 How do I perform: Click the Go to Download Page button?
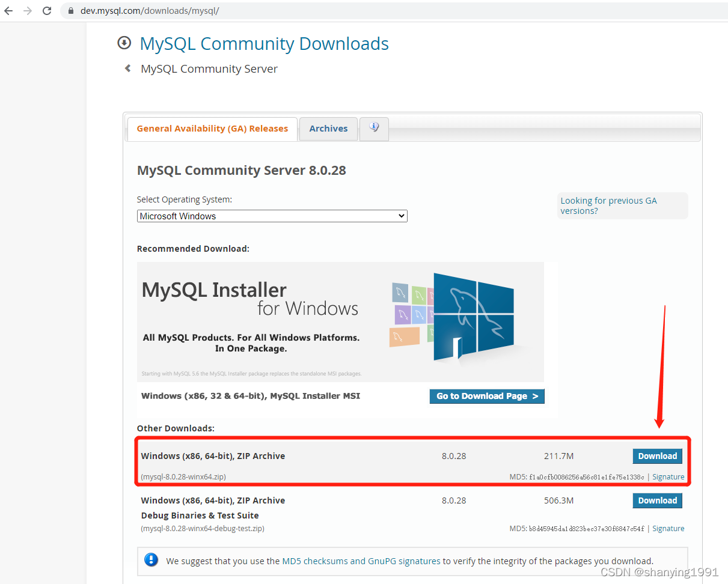click(487, 396)
